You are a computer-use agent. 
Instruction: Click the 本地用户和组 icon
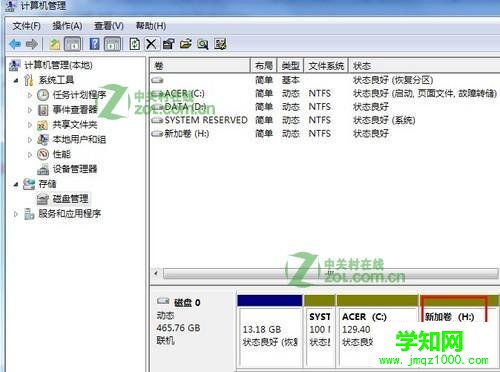click(x=43, y=139)
